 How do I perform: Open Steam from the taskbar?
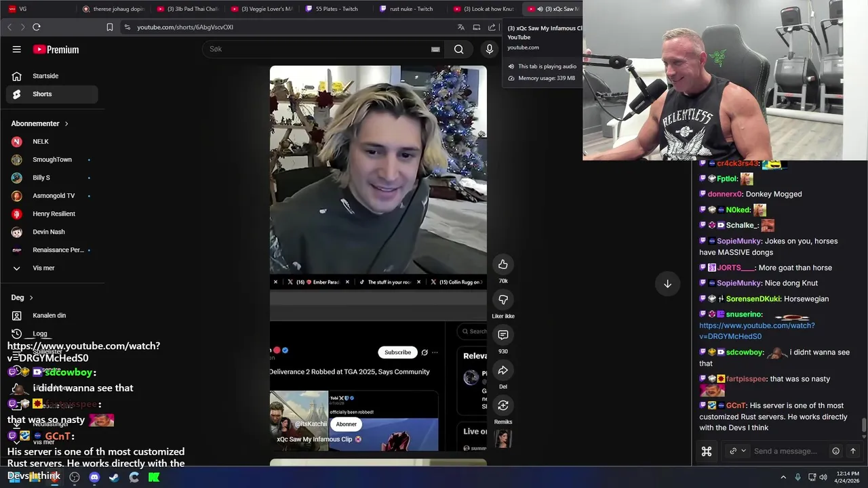pyautogui.click(x=114, y=477)
